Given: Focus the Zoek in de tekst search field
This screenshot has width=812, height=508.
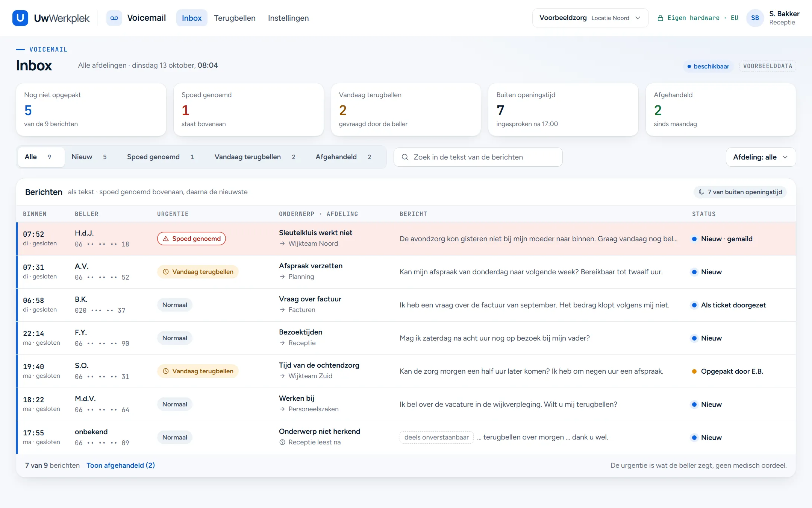Looking at the screenshot, I should point(478,157).
